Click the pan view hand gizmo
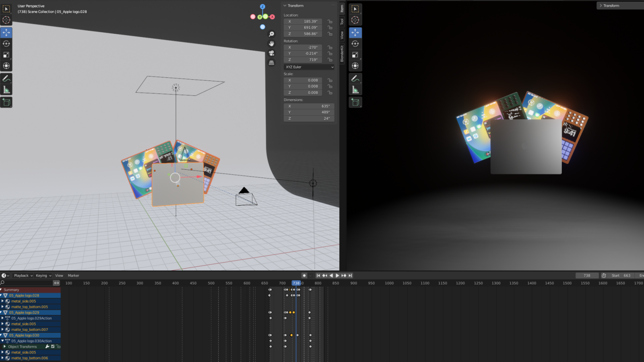The image size is (644, 362). tap(272, 43)
